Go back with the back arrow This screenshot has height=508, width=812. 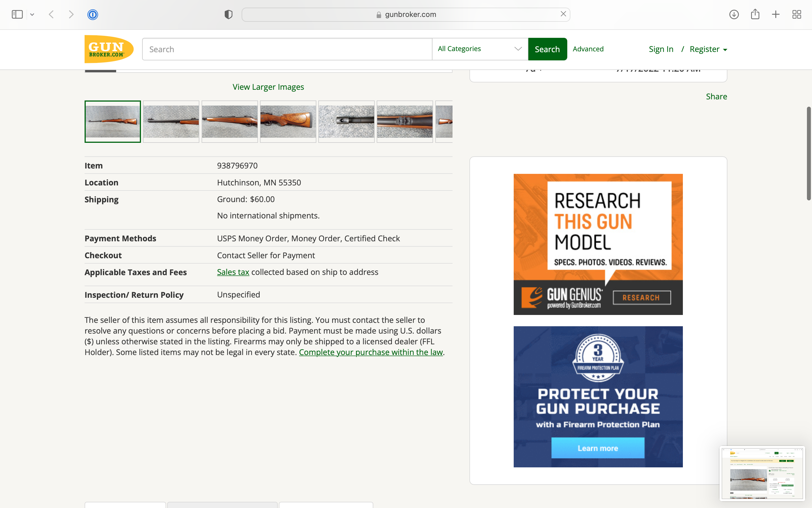click(51, 14)
